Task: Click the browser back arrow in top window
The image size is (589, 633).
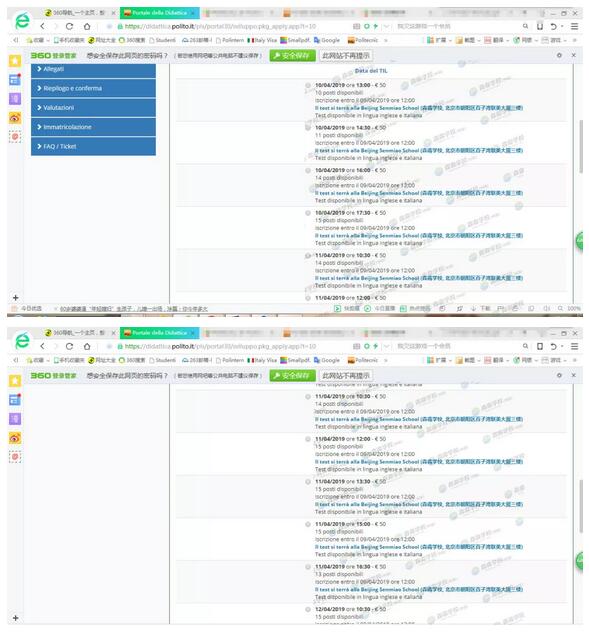Action: [42, 26]
